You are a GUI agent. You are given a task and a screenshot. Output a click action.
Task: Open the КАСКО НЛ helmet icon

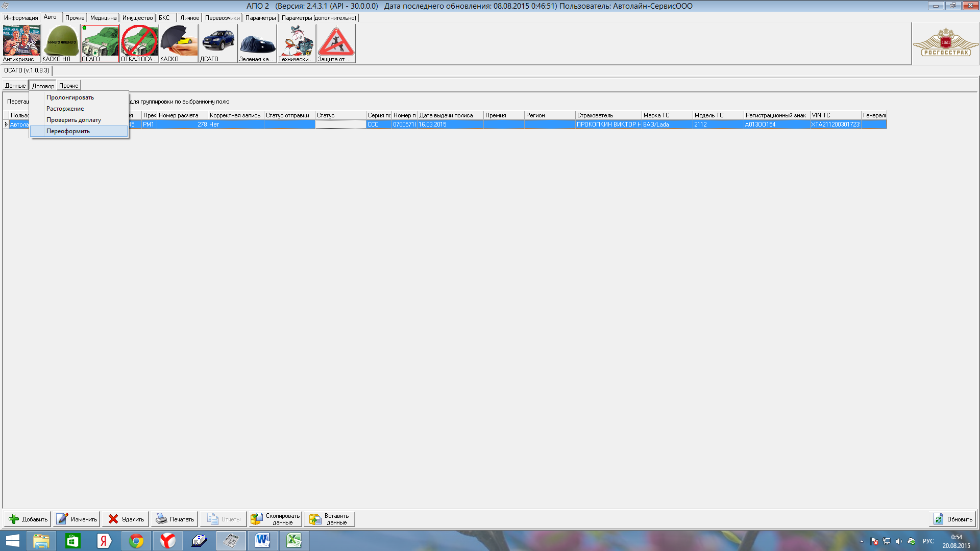(x=61, y=43)
